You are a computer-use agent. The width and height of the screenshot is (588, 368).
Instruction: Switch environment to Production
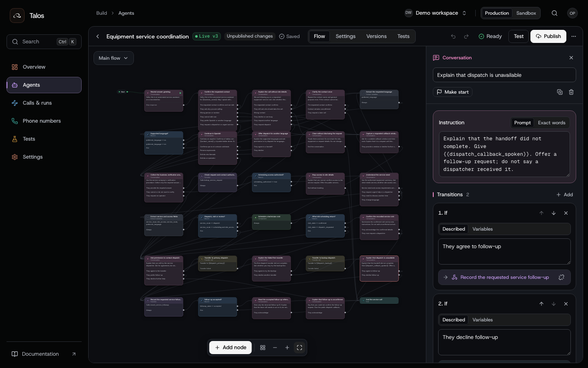click(x=497, y=13)
